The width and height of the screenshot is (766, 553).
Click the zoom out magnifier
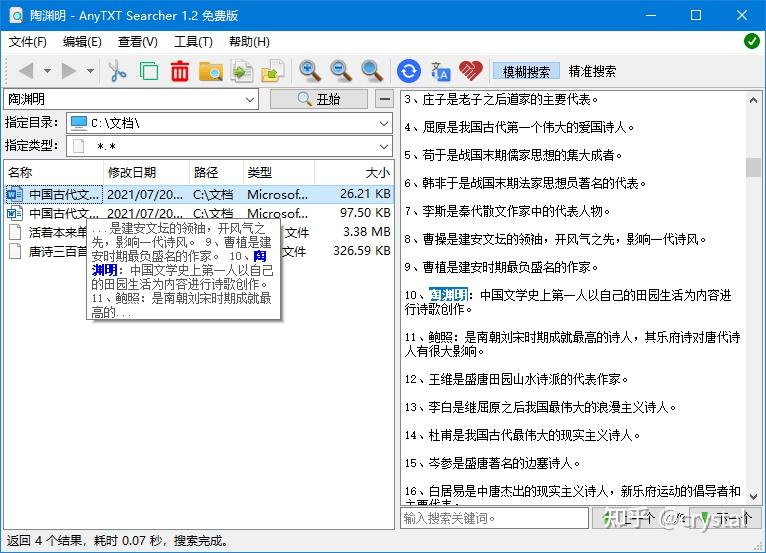click(340, 71)
